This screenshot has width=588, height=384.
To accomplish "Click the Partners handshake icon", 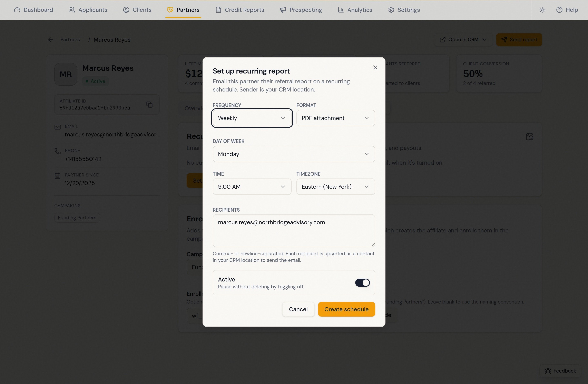I will (x=170, y=10).
